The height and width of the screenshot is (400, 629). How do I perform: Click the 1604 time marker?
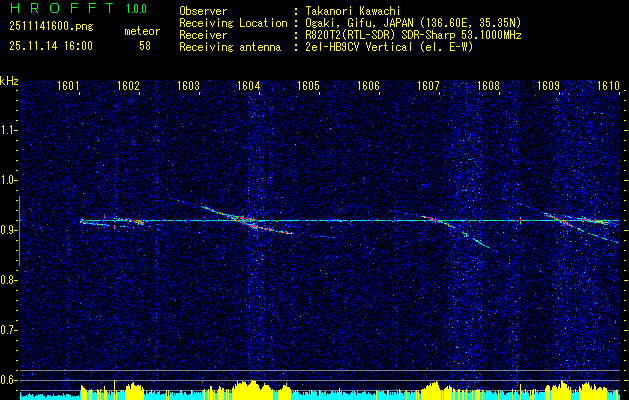tap(248, 86)
